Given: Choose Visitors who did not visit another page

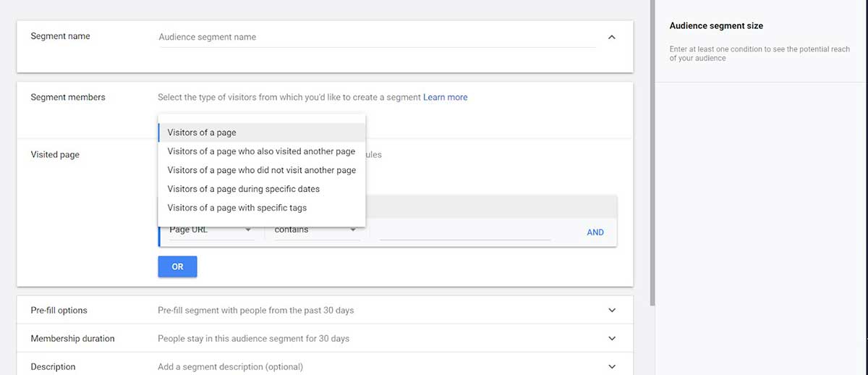Looking at the screenshot, I should pyautogui.click(x=262, y=170).
